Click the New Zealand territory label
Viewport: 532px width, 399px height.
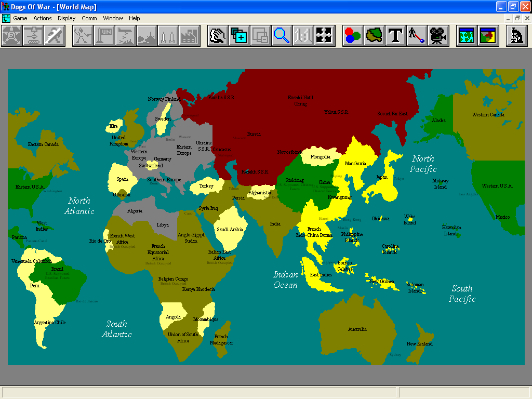click(x=419, y=344)
